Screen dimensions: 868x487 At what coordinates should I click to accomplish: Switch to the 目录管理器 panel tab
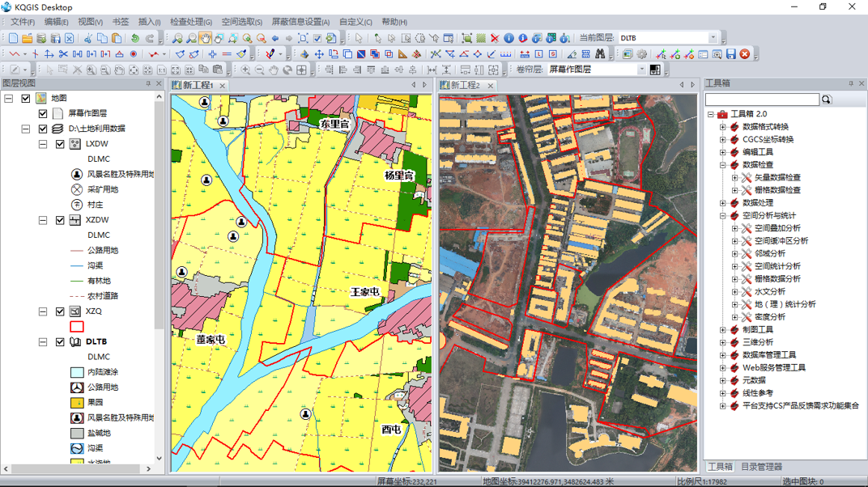[761, 467]
